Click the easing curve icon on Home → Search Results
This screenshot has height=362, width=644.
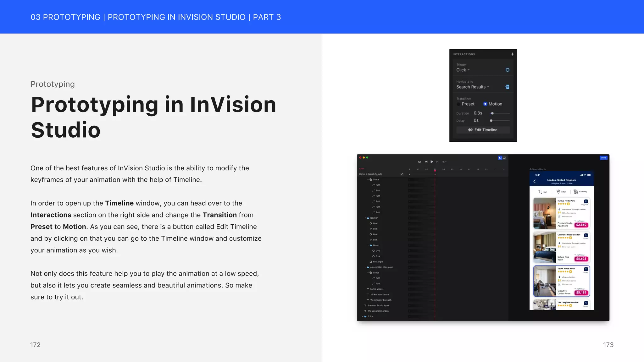point(402,174)
